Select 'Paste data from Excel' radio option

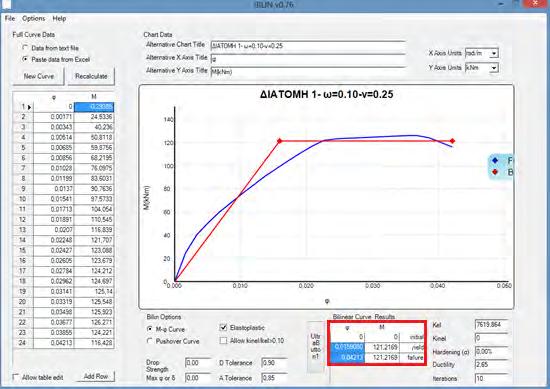[25, 59]
